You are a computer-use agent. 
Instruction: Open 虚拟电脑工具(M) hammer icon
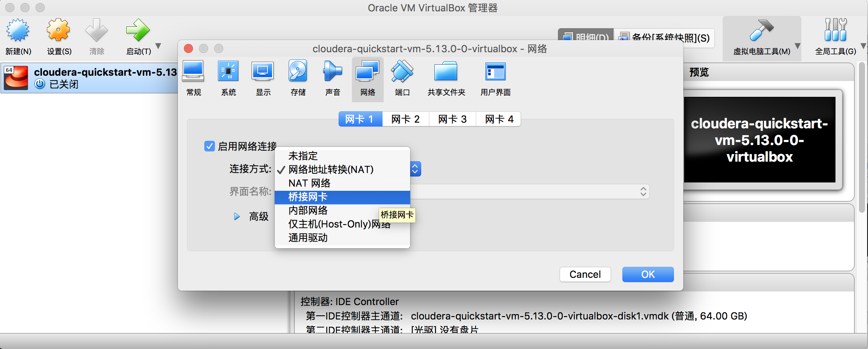[x=761, y=30]
